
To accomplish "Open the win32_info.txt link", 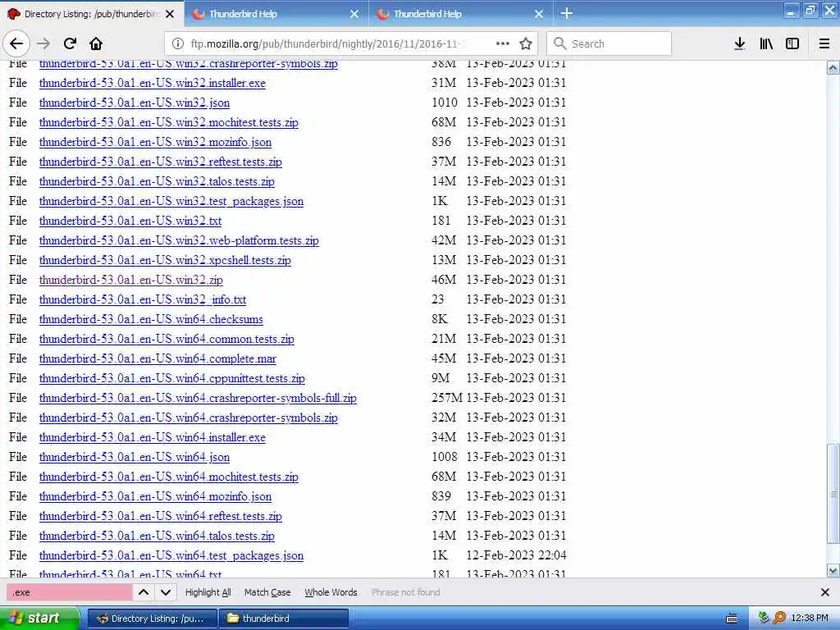I will coord(143,299).
